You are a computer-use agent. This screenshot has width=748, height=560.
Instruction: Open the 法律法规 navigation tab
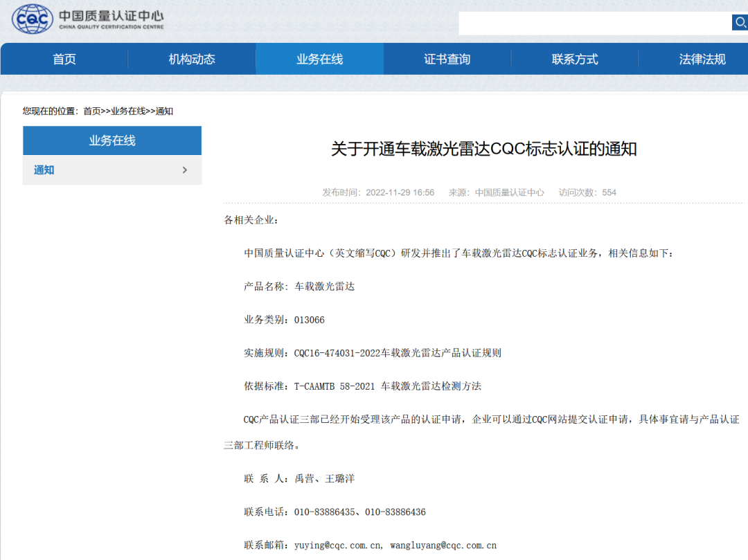point(702,60)
